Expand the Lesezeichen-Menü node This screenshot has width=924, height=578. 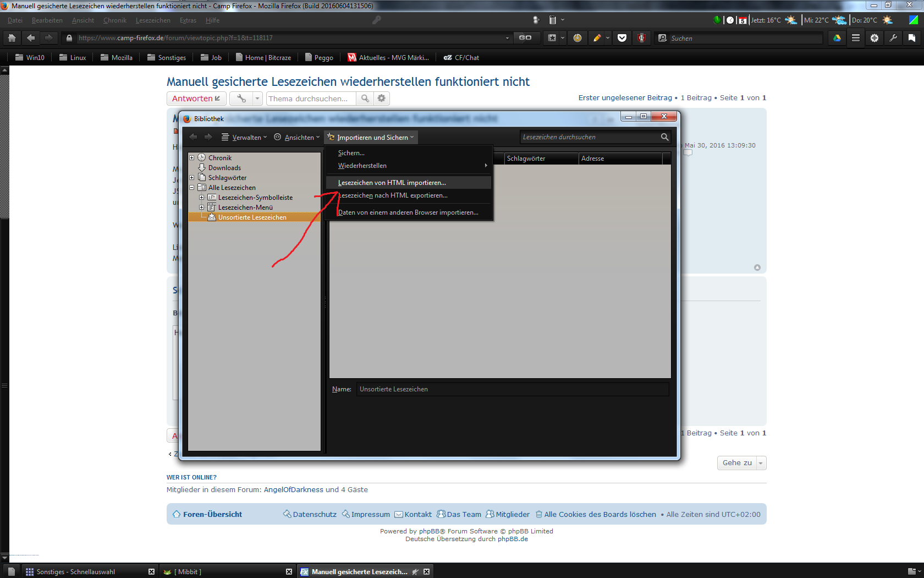pyautogui.click(x=202, y=207)
